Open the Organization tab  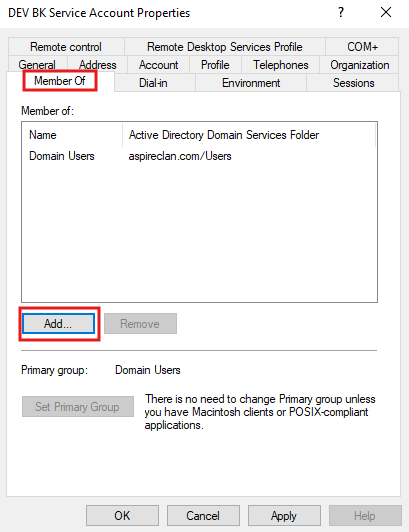[x=359, y=64]
